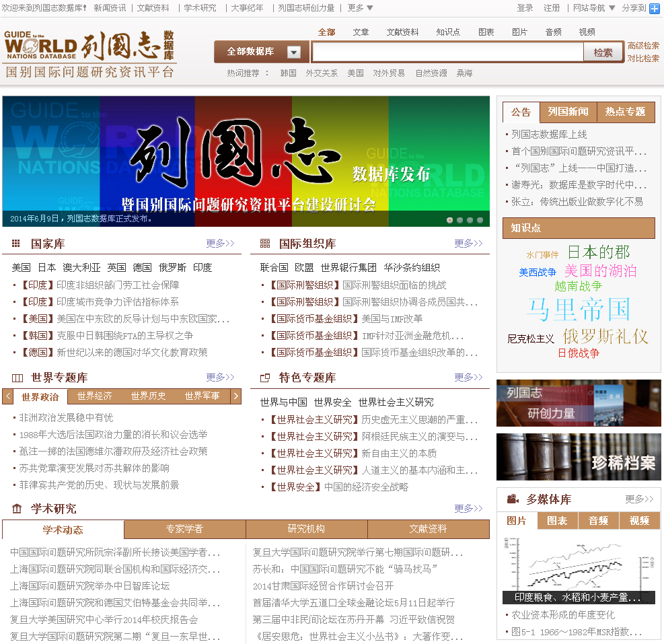Click the 多媒体库 camera icon
664x644 pixels.
tap(513, 499)
